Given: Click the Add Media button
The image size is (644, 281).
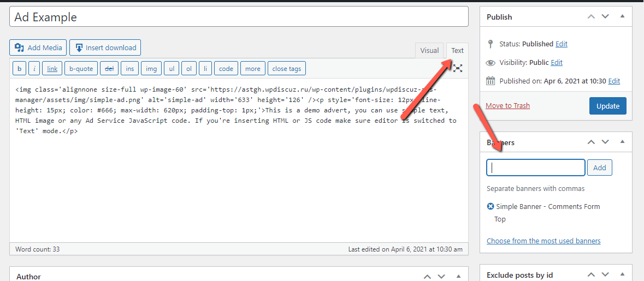Looking at the screenshot, I should pyautogui.click(x=38, y=47).
